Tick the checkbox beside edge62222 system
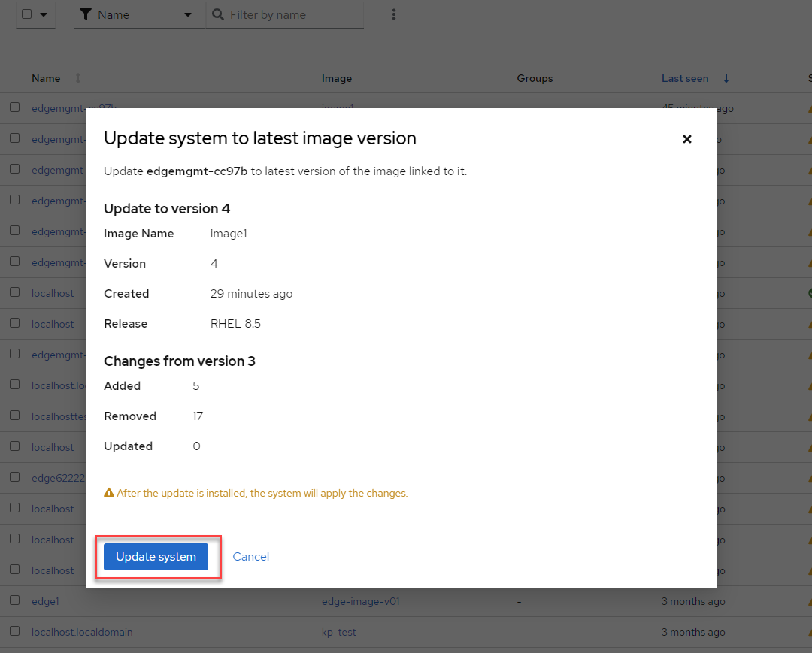This screenshot has height=653, width=812. pyautogui.click(x=14, y=477)
